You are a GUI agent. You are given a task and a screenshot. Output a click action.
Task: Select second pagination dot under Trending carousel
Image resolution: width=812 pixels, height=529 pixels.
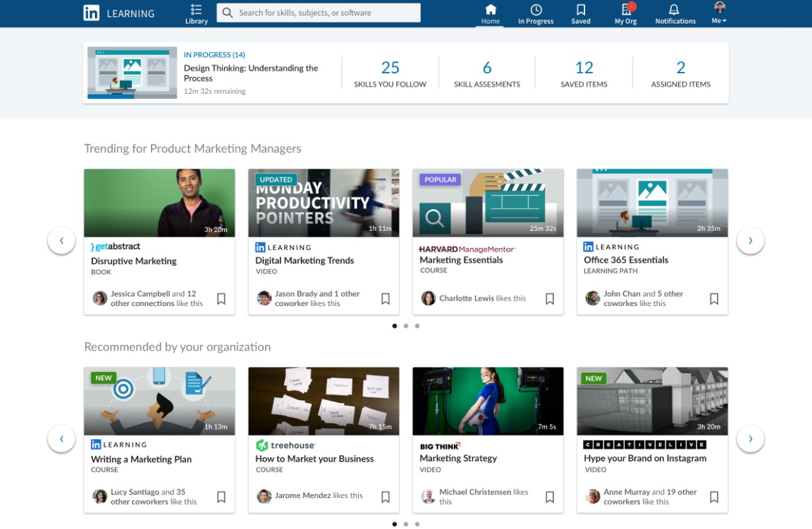point(406,326)
